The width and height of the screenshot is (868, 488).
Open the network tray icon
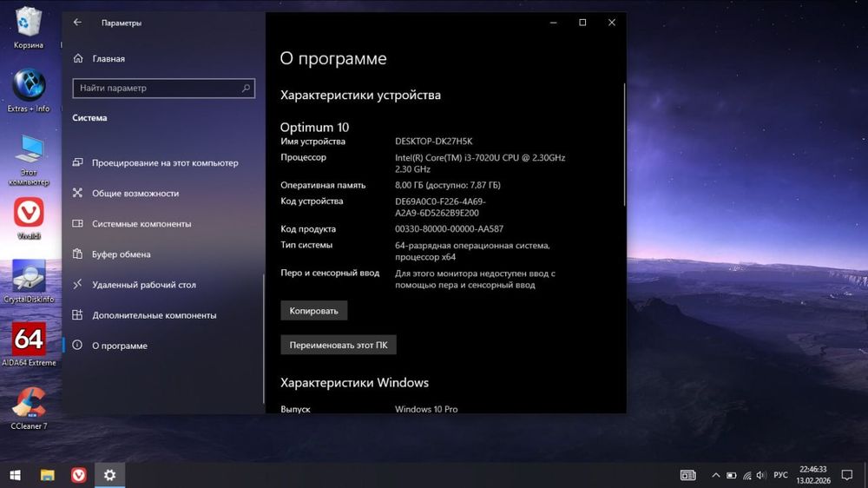coord(746,475)
